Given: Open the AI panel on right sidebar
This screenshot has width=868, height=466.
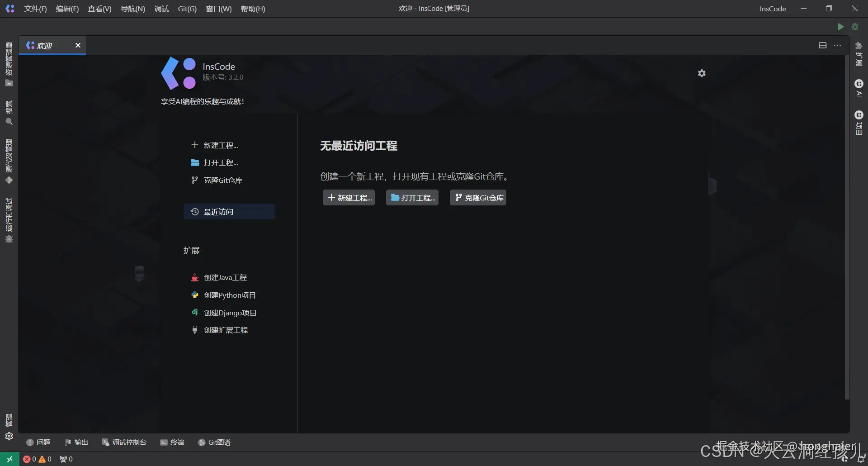Looking at the screenshot, I should [x=859, y=88].
